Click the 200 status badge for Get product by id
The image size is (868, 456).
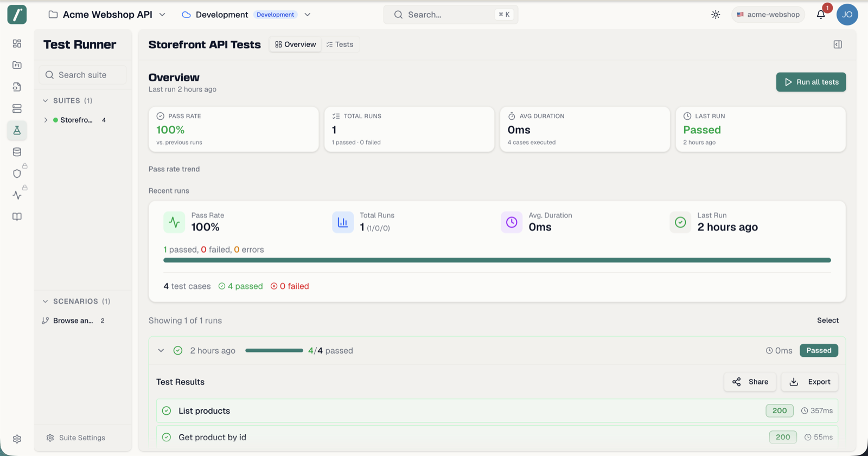click(x=783, y=437)
